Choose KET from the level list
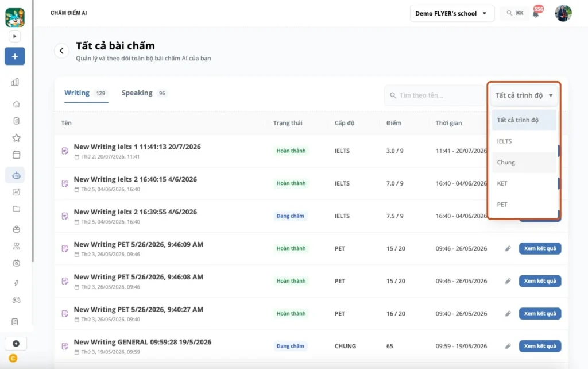 (x=524, y=183)
